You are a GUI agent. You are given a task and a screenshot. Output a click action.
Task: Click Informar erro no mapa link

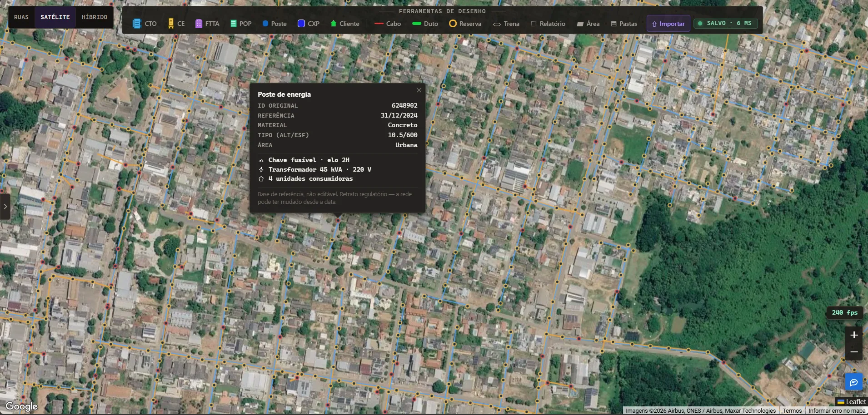click(x=837, y=410)
